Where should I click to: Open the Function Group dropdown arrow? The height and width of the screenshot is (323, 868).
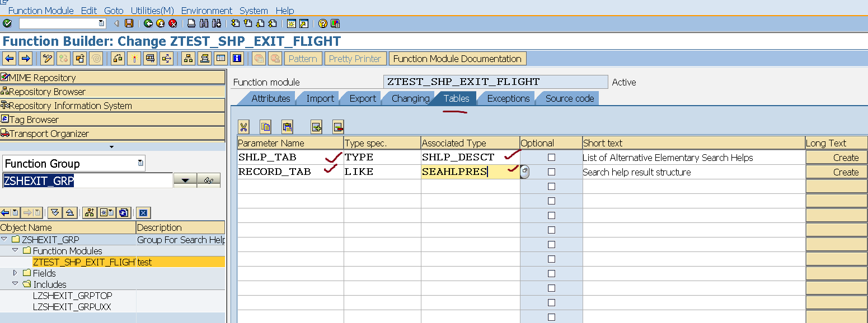(185, 180)
